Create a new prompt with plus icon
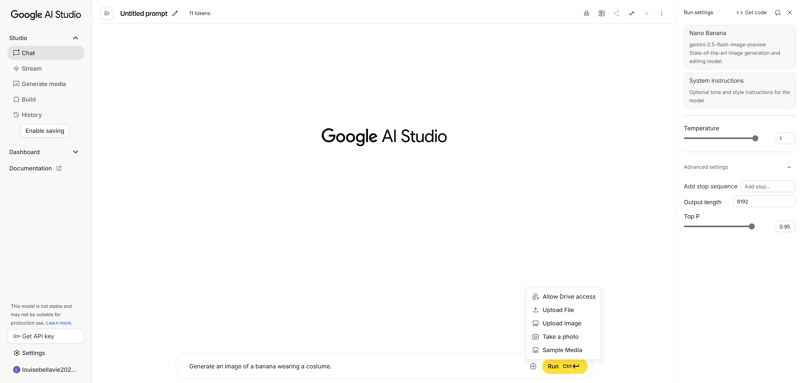The image size is (800, 383). (x=646, y=13)
